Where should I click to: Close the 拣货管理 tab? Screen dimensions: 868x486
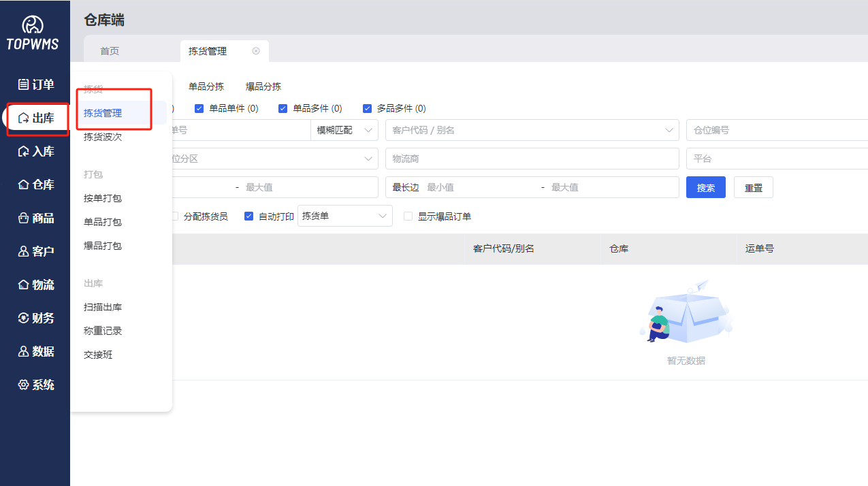click(256, 51)
